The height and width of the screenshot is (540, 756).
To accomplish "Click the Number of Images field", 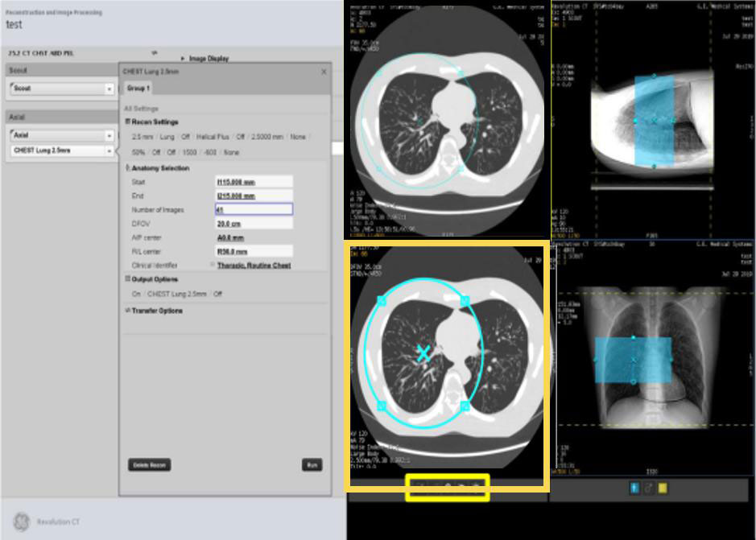I will pos(253,209).
